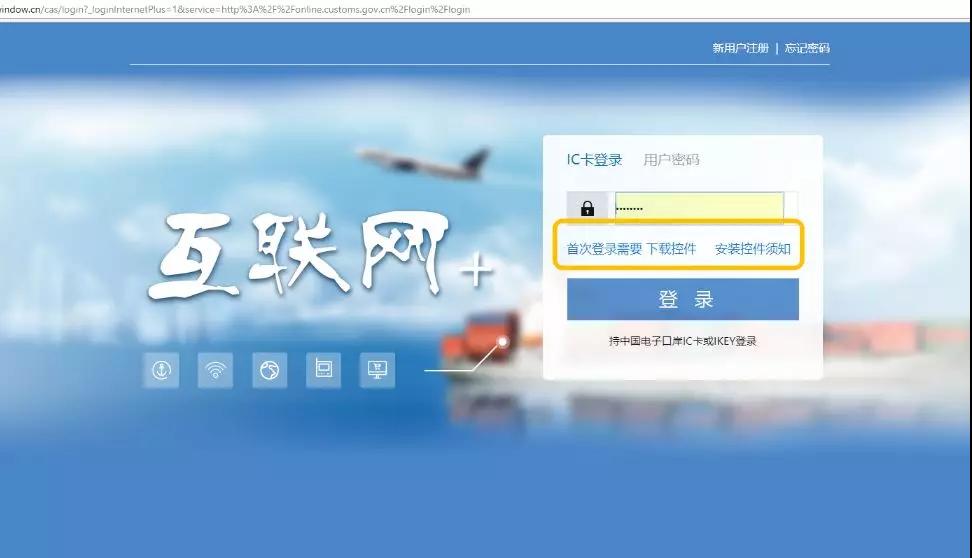Click the 持中国电子口岸IC卡或IKEY登录 hint text

(682, 341)
